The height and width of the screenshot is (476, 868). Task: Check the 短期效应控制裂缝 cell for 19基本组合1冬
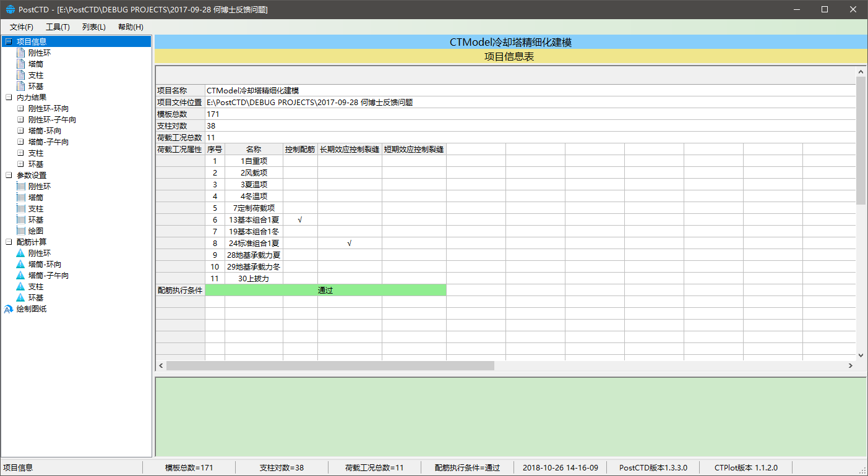click(413, 232)
